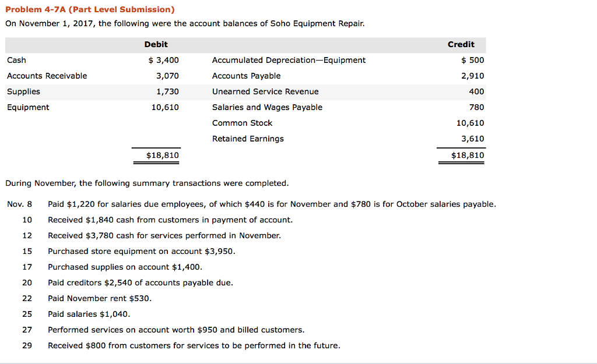The width and height of the screenshot is (597, 364).
Task: Click the Retained Earnings label
Action: point(248,139)
